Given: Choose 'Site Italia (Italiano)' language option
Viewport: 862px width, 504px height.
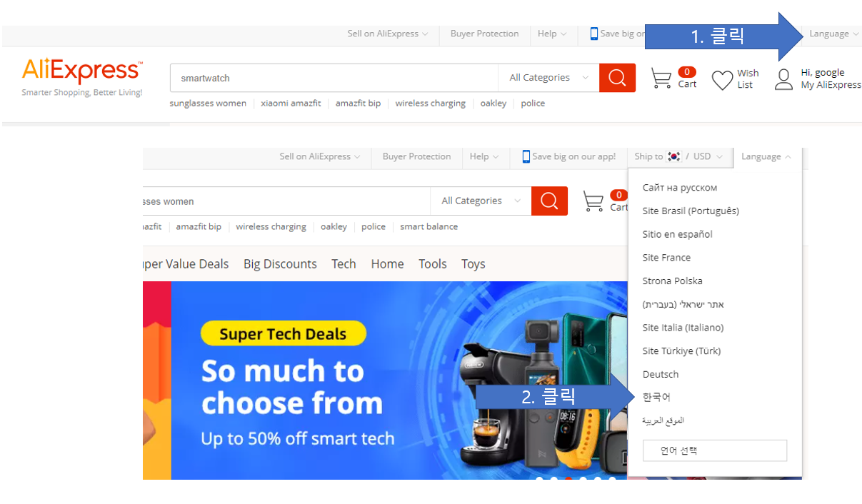Looking at the screenshot, I should [683, 328].
